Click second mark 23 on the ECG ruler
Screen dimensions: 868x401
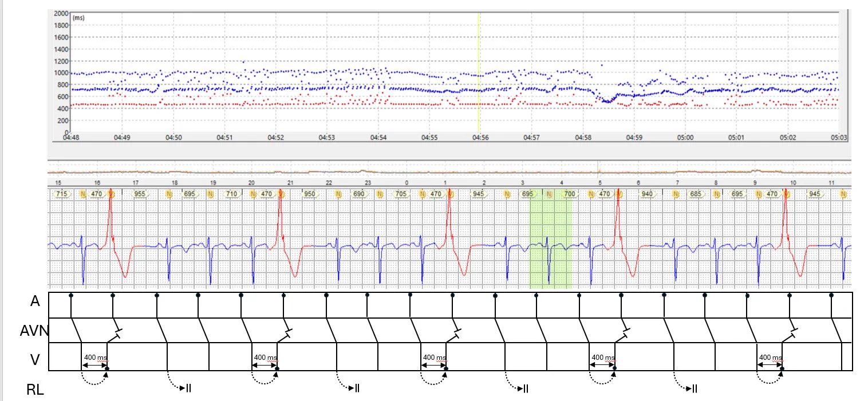point(368,182)
